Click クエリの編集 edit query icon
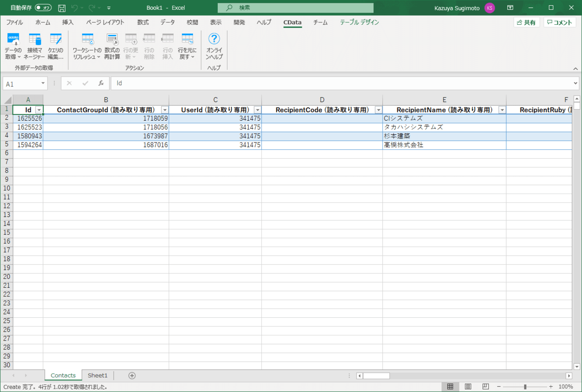582x392 pixels. [55, 40]
